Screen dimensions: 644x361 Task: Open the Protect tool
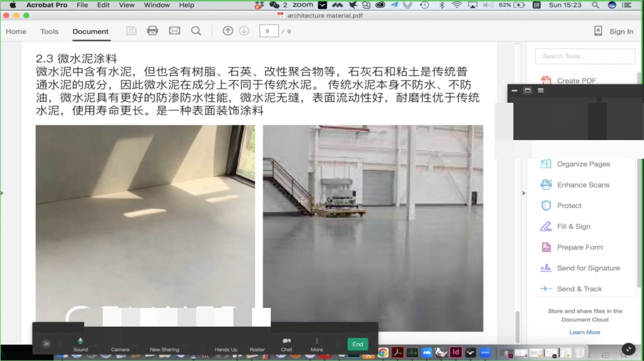click(569, 206)
